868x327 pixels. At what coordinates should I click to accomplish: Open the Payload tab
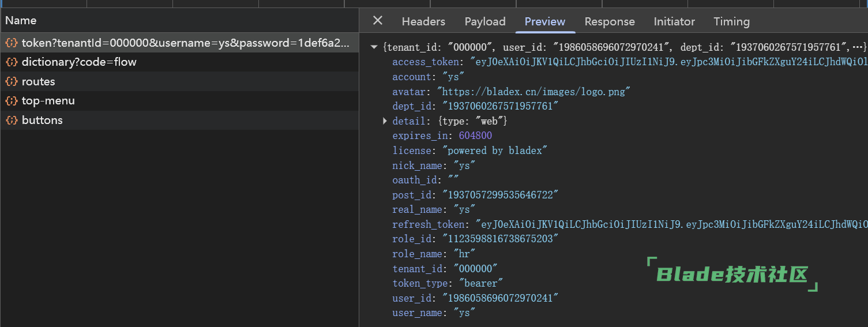click(484, 21)
